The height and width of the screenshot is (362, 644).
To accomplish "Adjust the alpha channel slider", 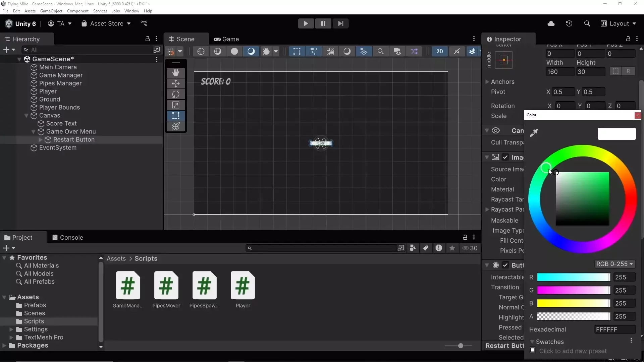I will coord(574,316).
